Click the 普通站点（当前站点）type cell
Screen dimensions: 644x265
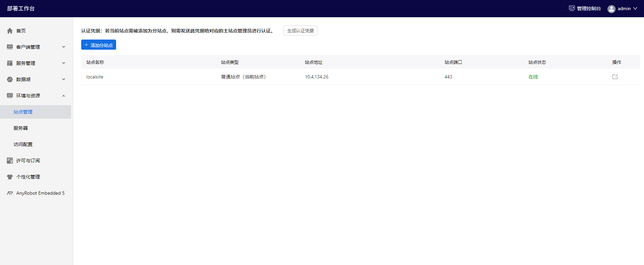[243, 77]
